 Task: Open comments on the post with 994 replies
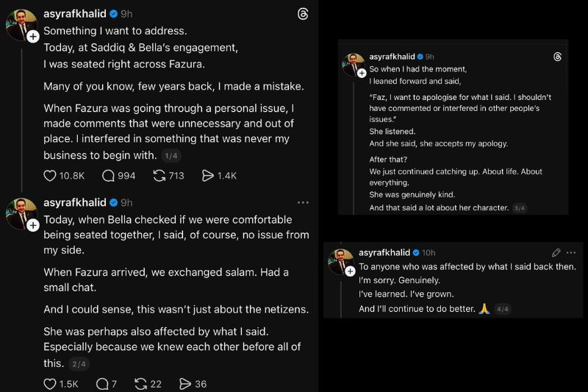[x=109, y=176]
